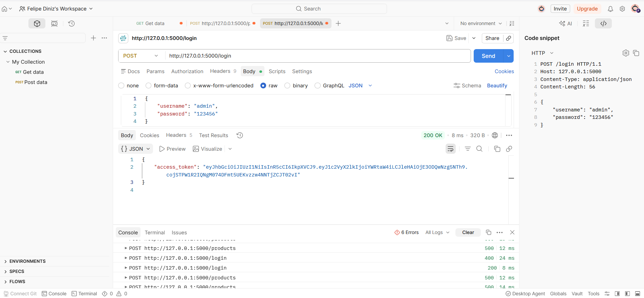Open the settings gear in header

point(622,9)
